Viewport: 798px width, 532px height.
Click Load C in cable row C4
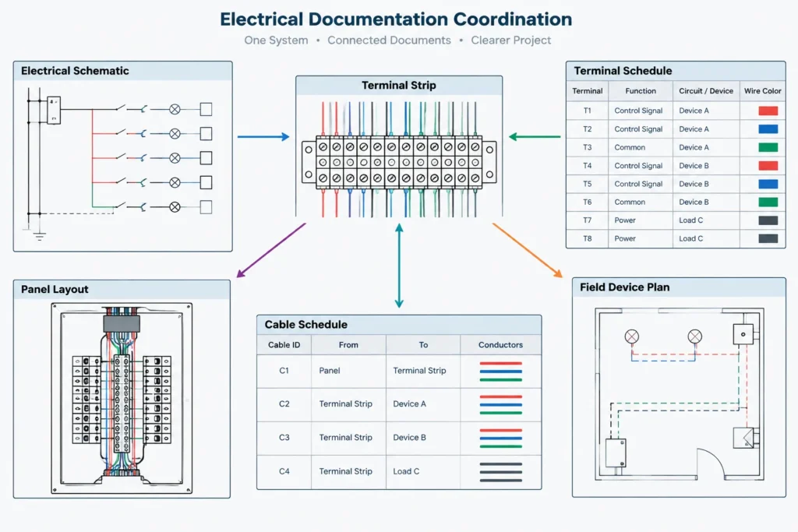tap(423, 471)
